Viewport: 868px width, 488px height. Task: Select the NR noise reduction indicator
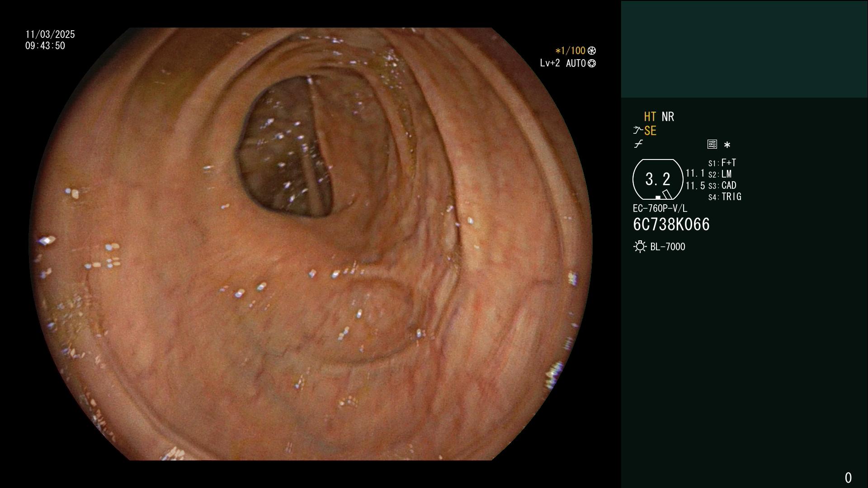(668, 117)
